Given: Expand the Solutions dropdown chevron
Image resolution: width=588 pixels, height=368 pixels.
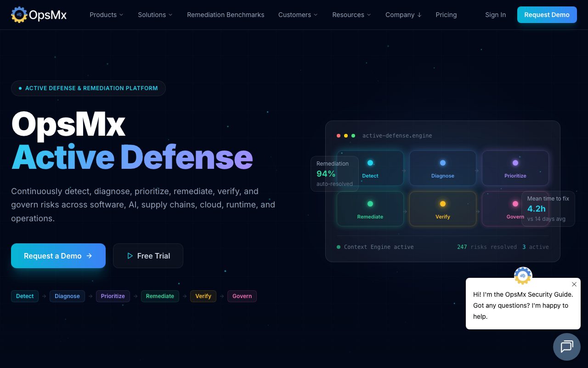Looking at the screenshot, I should 170,15.
